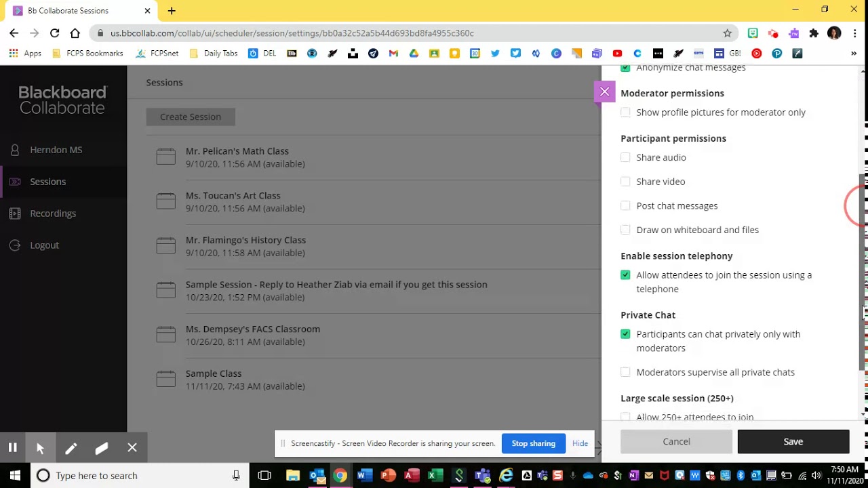The width and height of the screenshot is (868, 488).
Task: Enable Post chat messages permission
Action: pos(625,205)
